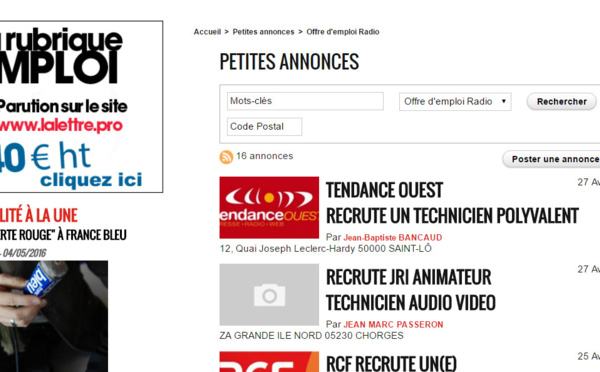Open the 'À France Bleu' headline
The image size is (600, 372).
coord(63,235)
